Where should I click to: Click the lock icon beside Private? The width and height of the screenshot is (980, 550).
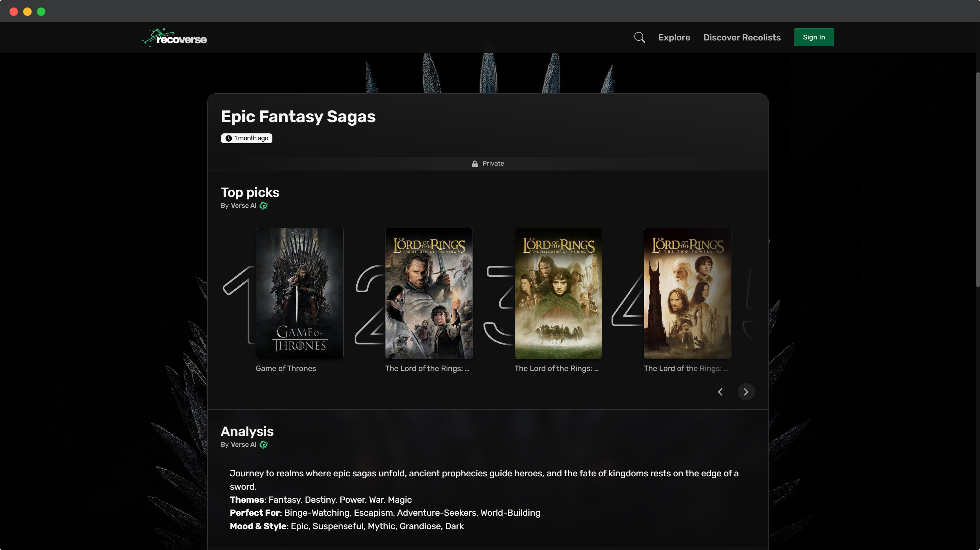point(474,164)
